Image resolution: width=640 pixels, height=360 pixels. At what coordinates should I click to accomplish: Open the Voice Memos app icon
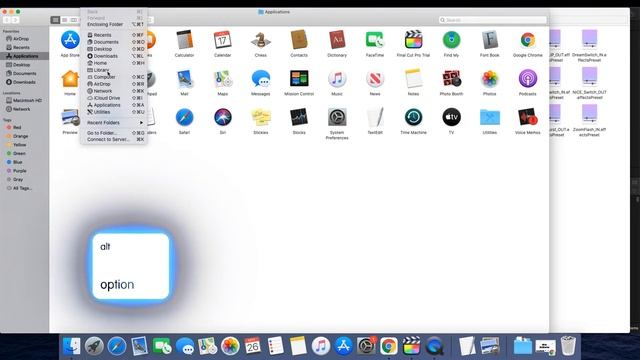point(528,118)
